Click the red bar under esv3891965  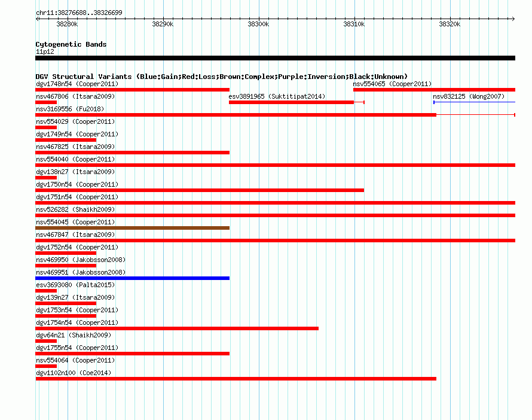(292, 102)
